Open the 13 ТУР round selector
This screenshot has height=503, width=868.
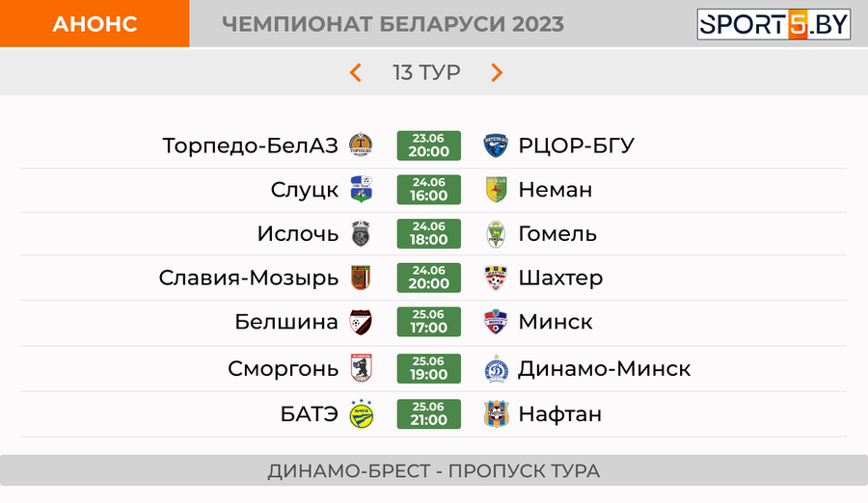coord(426,72)
